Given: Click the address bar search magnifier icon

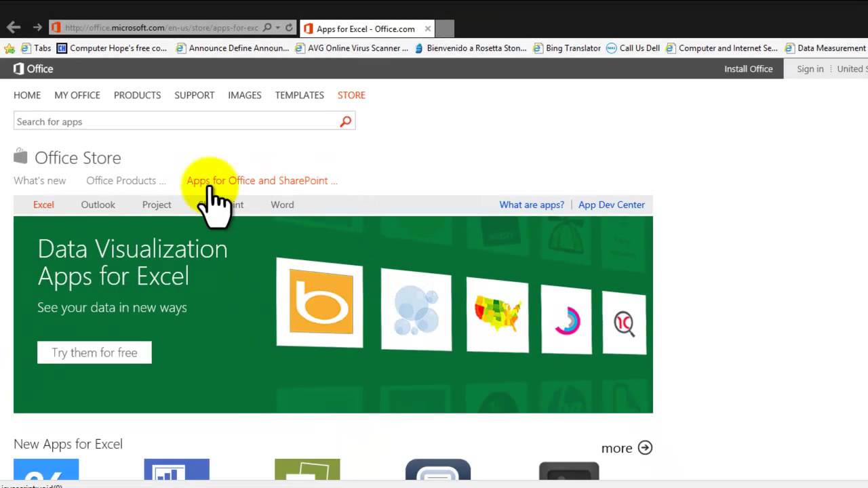Looking at the screenshot, I should coord(267,28).
